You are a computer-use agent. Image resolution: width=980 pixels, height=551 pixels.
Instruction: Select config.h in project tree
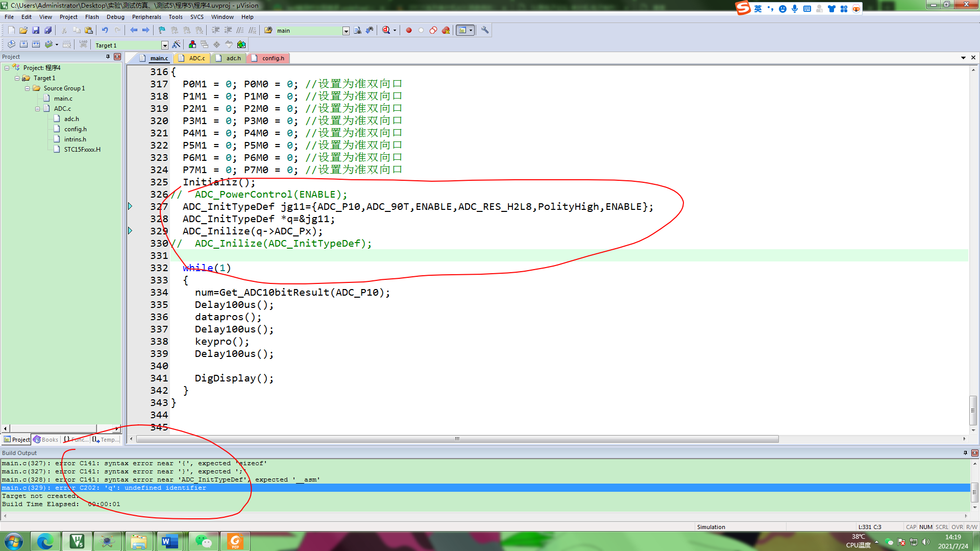click(76, 129)
